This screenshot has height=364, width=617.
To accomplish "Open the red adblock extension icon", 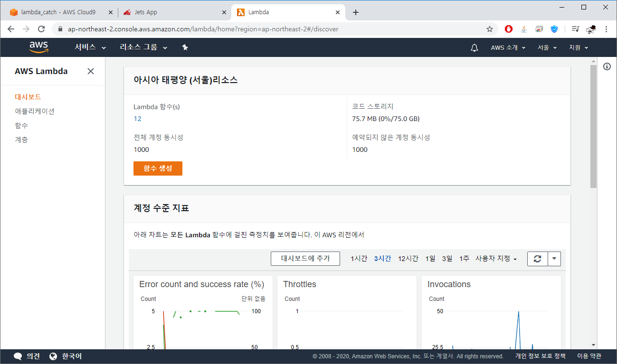I will click(509, 29).
